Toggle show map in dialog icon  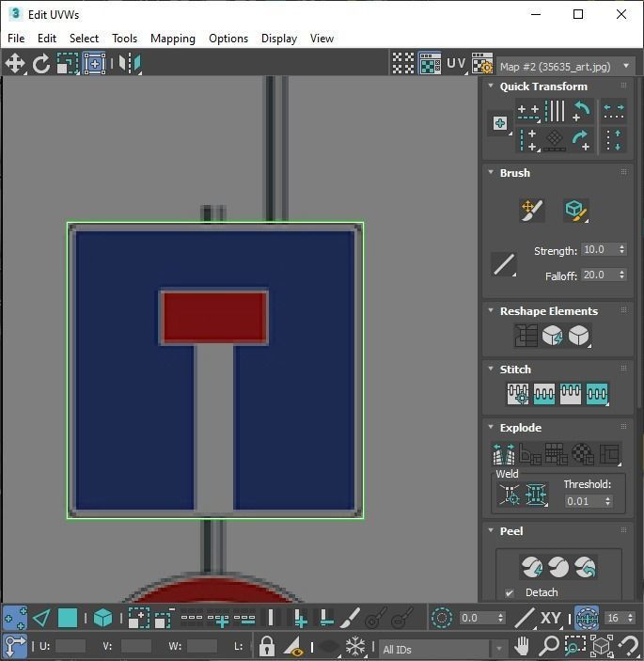point(430,63)
